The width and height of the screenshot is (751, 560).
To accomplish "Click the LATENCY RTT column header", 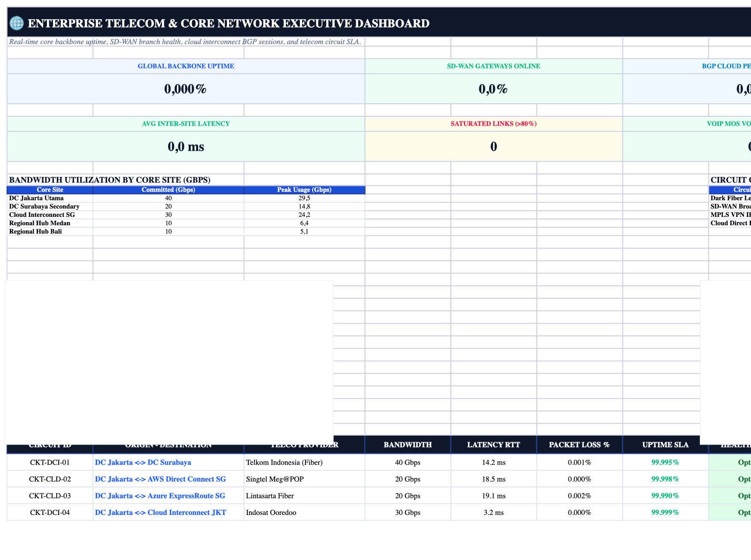I will [x=493, y=445].
